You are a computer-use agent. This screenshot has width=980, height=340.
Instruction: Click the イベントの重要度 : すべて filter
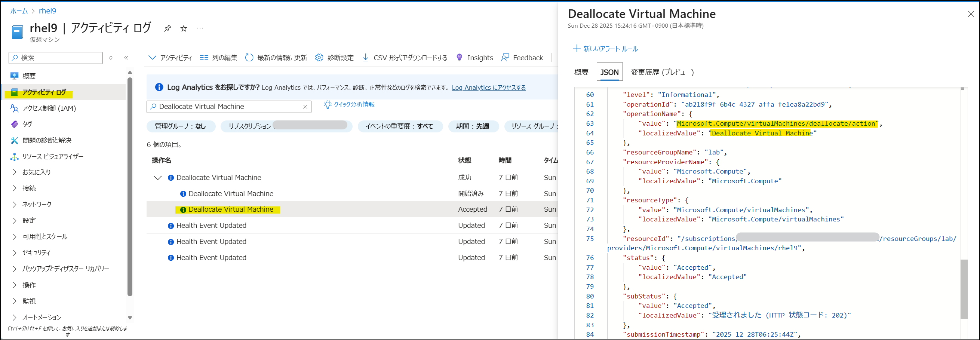[x=400, y=126]
